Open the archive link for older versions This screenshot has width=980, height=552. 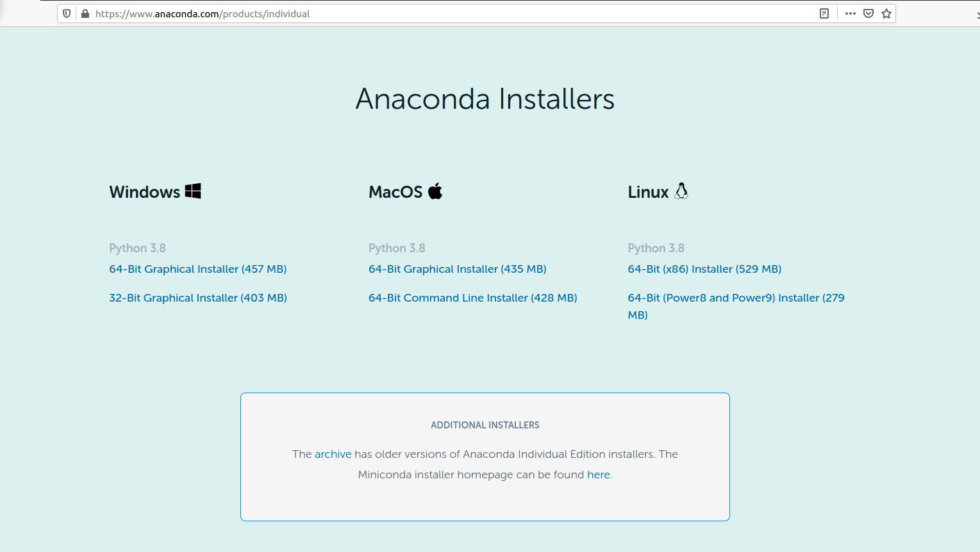333,454
